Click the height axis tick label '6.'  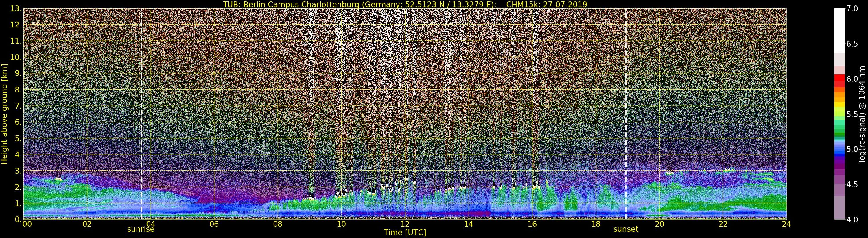(x=18, y=122)
